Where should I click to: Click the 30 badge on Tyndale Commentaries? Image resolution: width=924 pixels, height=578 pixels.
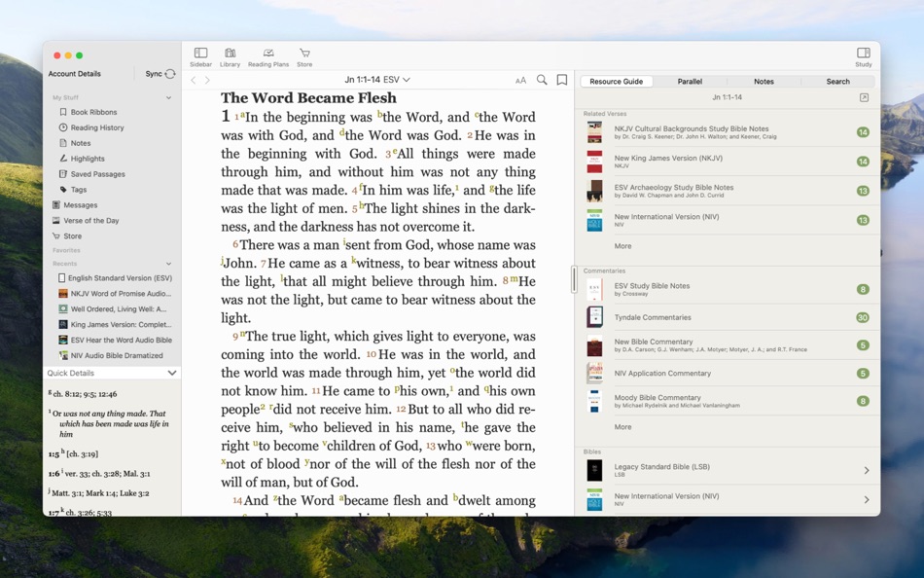point(862,317)
